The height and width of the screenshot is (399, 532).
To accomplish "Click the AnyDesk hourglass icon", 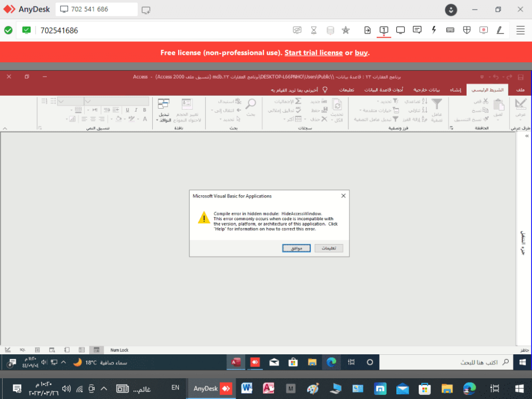I will click(x=314, y=30).
